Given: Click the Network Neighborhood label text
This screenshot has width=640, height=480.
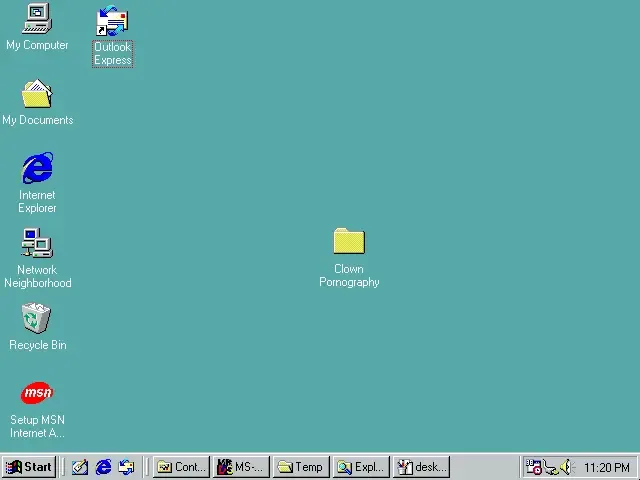Looking at the screenshot, I should tap(38, 276).
